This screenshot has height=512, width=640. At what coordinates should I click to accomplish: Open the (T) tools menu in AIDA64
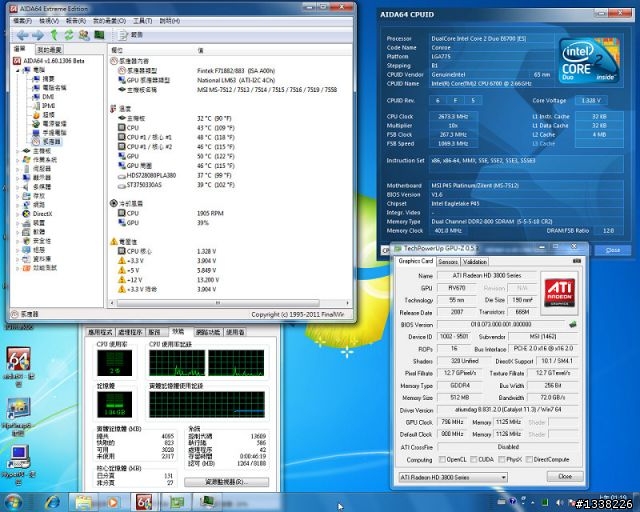(x=142, y=21)
